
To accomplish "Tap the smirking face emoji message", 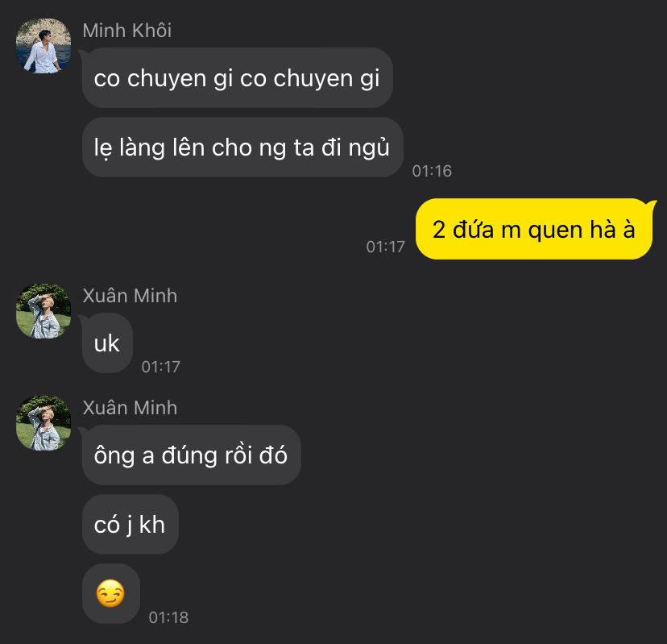I will click(110, 593).
